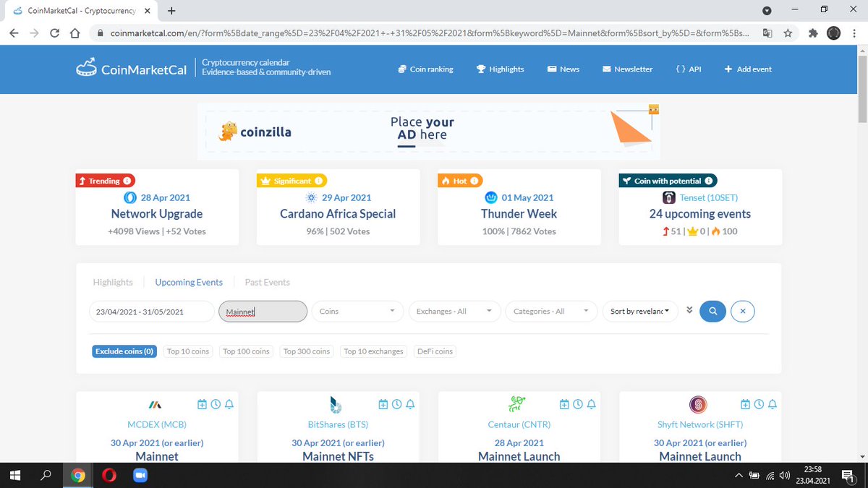Click the clock icon on MCDEX card

tap(216, 404)
